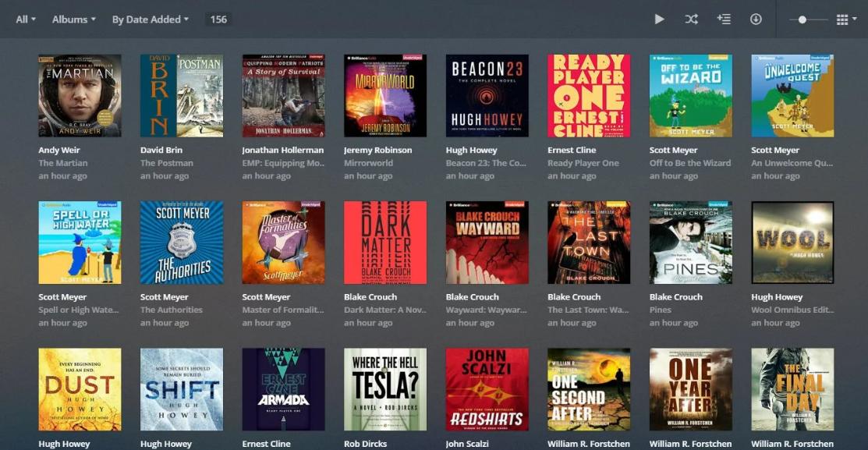The height and width of the screenshot is (450, 868).
Task: Open The Martian album cover
Action: [80, 96]
